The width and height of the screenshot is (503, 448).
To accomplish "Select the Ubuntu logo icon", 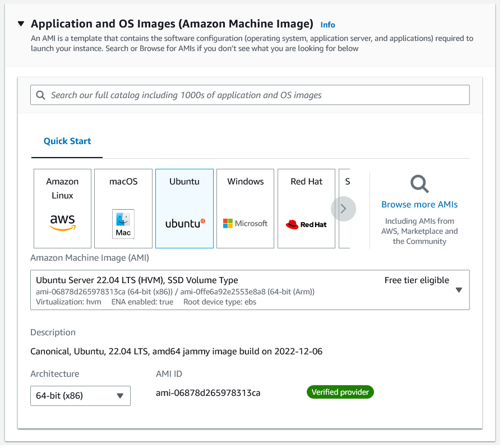I will (x=184, y=223).
